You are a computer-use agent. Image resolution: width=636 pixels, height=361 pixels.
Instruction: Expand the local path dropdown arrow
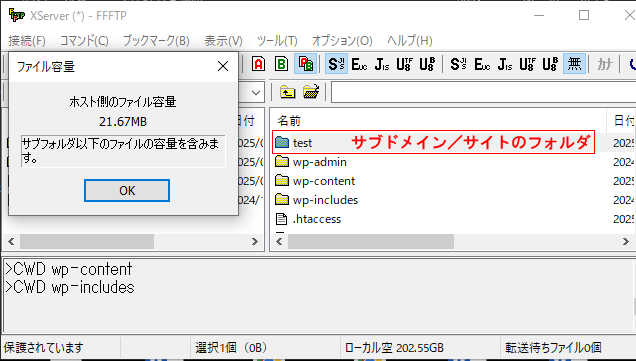tap(256, 92)
